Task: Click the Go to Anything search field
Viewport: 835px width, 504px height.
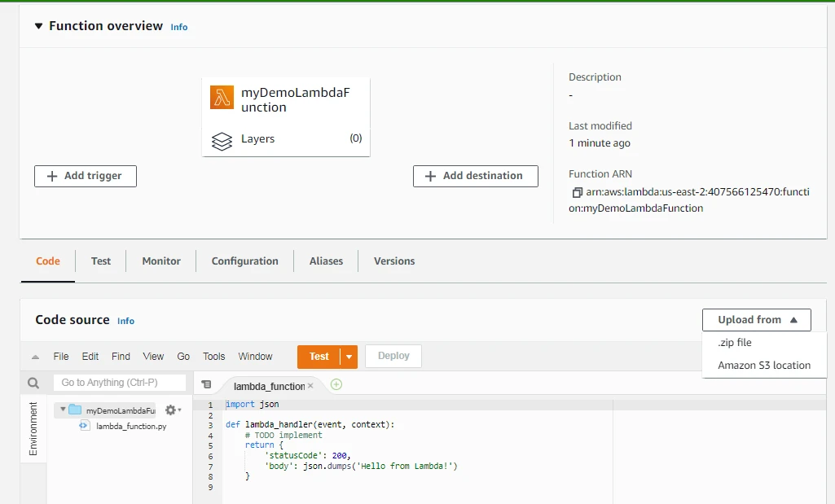Action: (x=119, y=383)
